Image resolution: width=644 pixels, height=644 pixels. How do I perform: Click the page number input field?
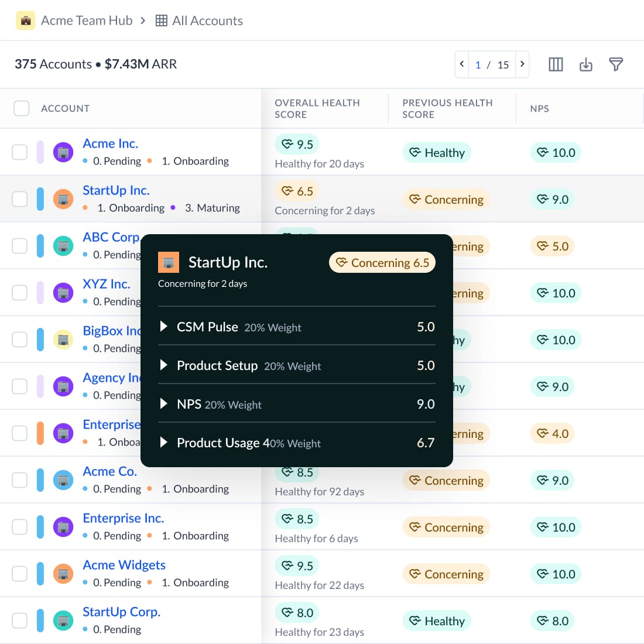(x=478, y=64)
